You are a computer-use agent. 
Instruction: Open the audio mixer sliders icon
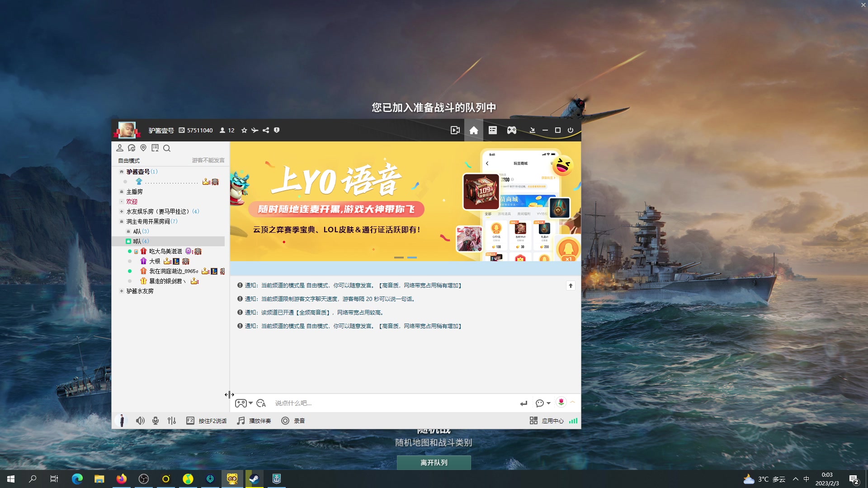(171, 421)
